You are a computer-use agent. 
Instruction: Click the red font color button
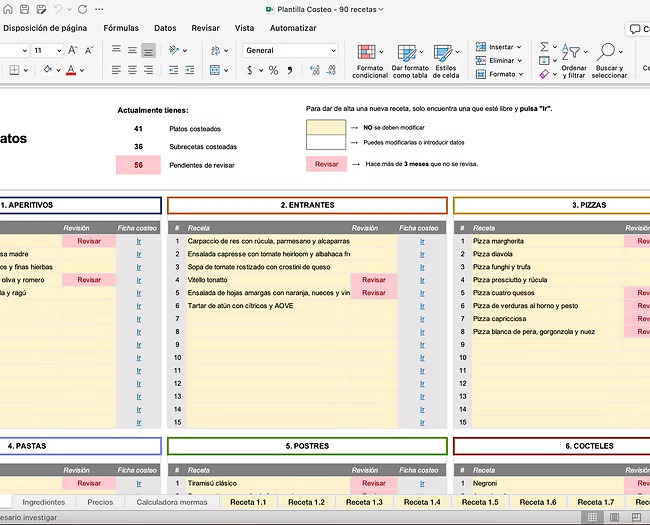click(x=70, y=70)
